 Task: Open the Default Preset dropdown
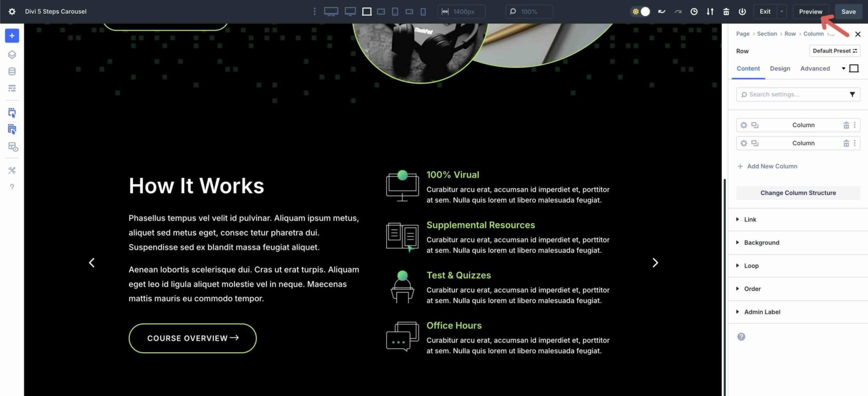pos(834,51)
